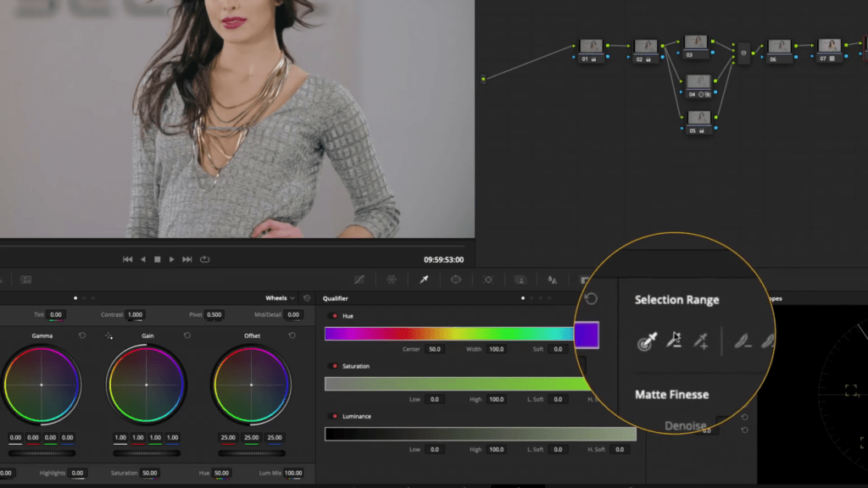Open the Power Window palette icon

456,280
